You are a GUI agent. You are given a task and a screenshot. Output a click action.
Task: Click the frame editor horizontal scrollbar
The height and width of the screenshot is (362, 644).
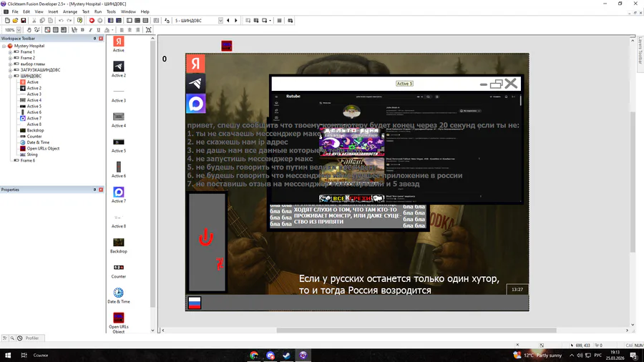(x=416, y=331)
